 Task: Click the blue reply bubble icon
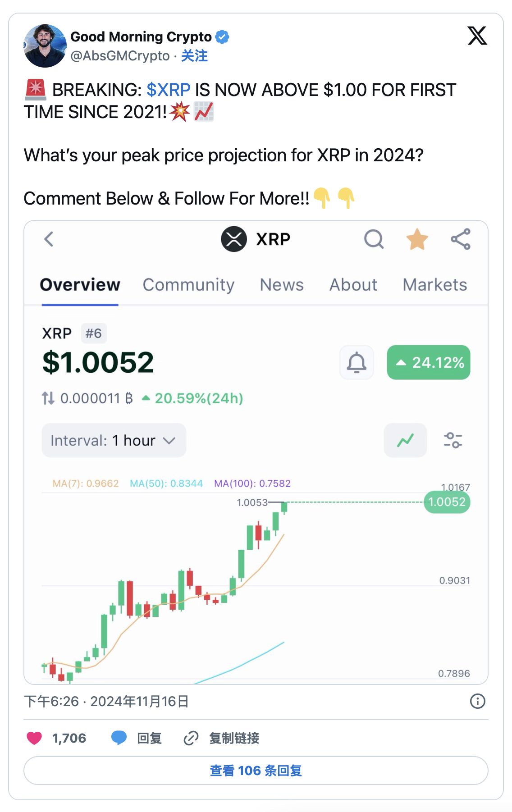119,738
